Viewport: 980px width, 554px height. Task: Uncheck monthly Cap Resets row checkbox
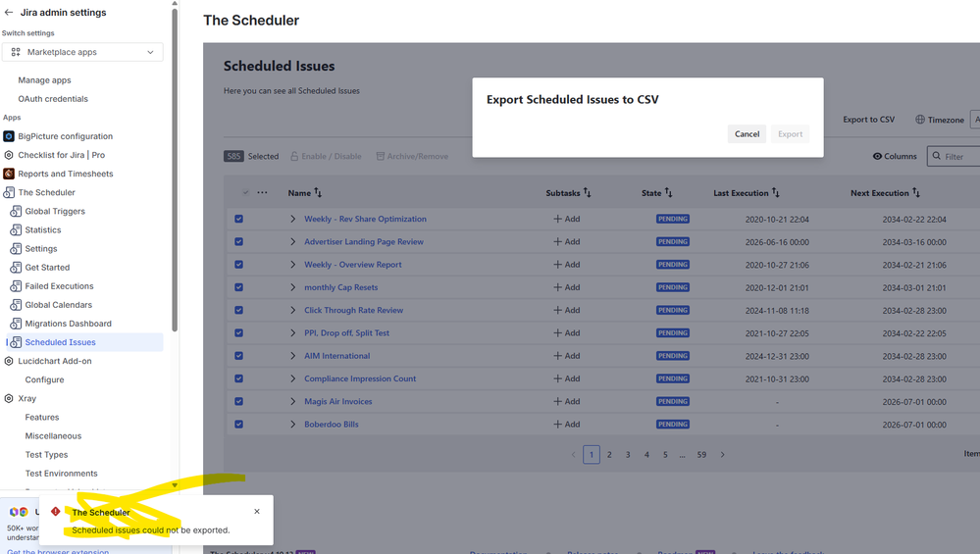coord(238,287)
